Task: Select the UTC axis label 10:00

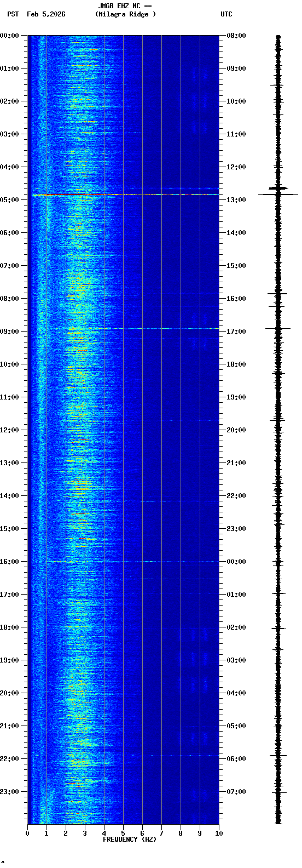Action: coord(236,101)
